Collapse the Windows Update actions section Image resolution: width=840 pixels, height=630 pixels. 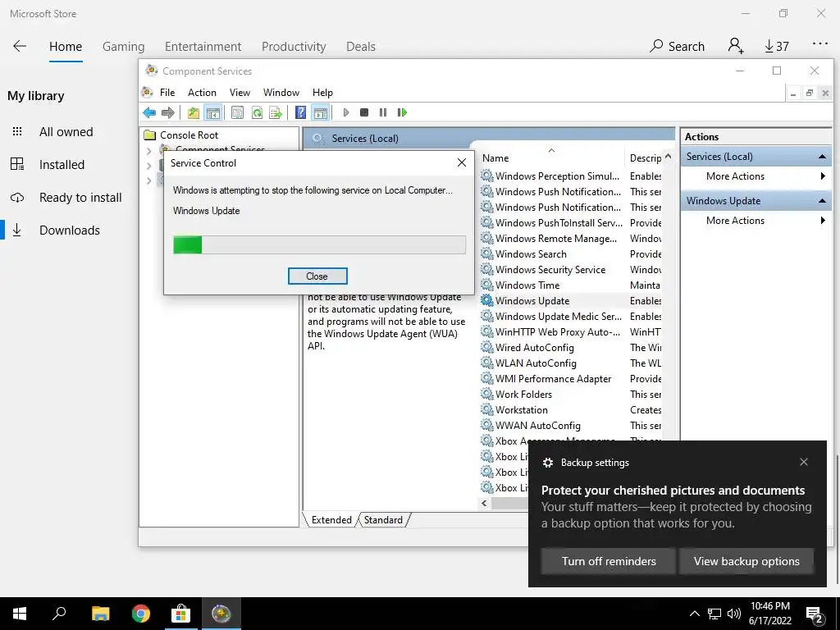(822, 201)
